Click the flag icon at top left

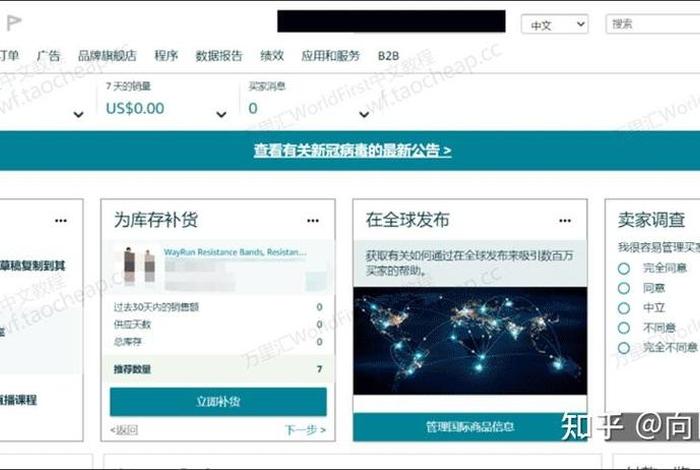[x=13, y=22]
